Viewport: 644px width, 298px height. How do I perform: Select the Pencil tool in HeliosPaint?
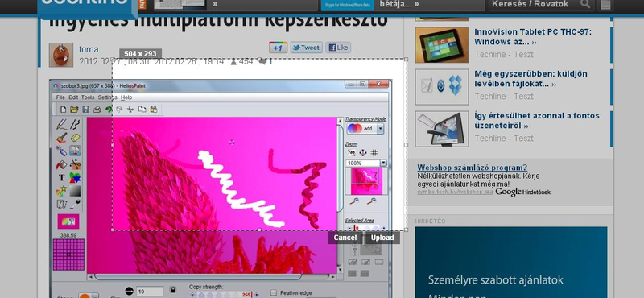(x=62, y=124)
